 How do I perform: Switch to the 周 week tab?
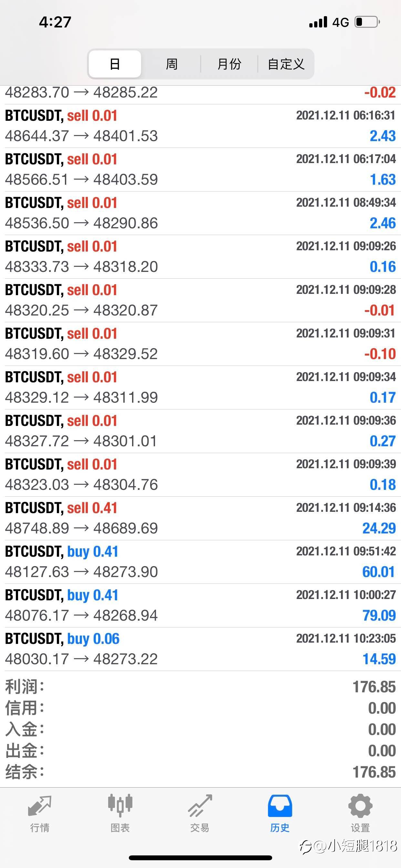tap(171, 64)
